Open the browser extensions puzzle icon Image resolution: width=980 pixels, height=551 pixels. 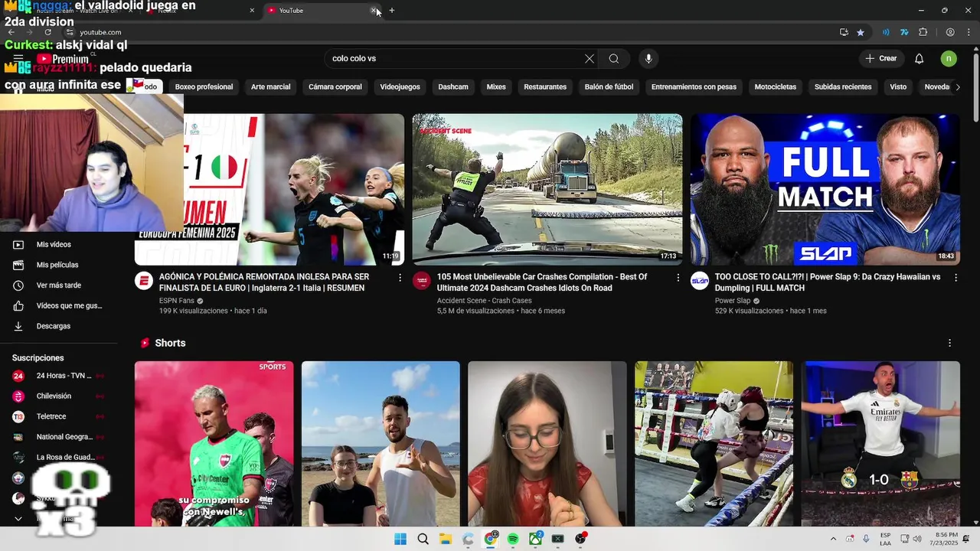923,32
